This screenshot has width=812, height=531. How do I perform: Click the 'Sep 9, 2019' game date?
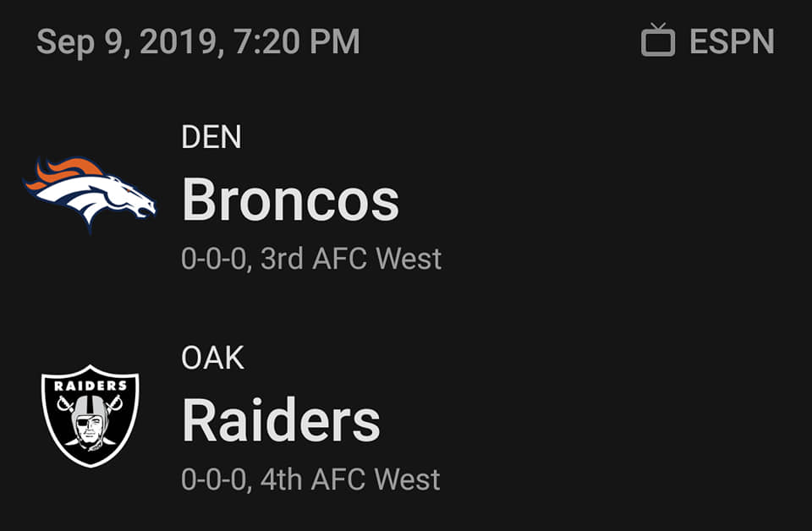[x=127, y=42]
